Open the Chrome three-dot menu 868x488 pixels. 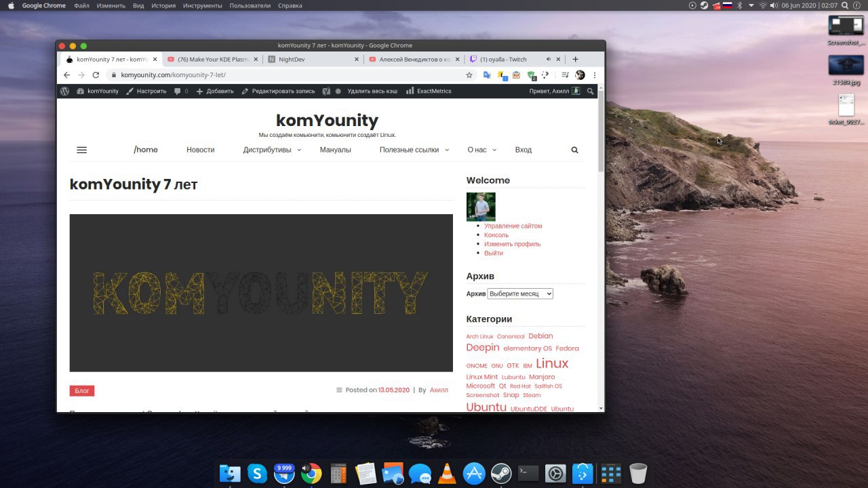595,75
